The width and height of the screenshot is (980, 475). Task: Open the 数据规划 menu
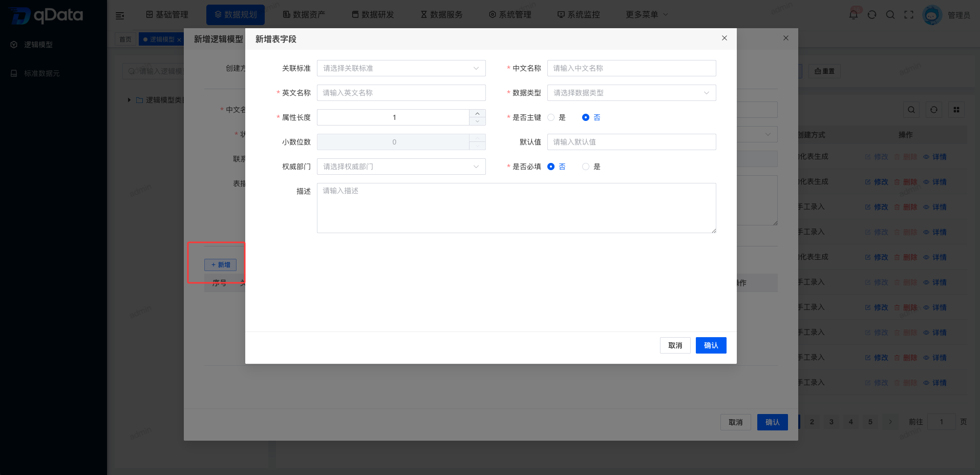coord(236,14)
